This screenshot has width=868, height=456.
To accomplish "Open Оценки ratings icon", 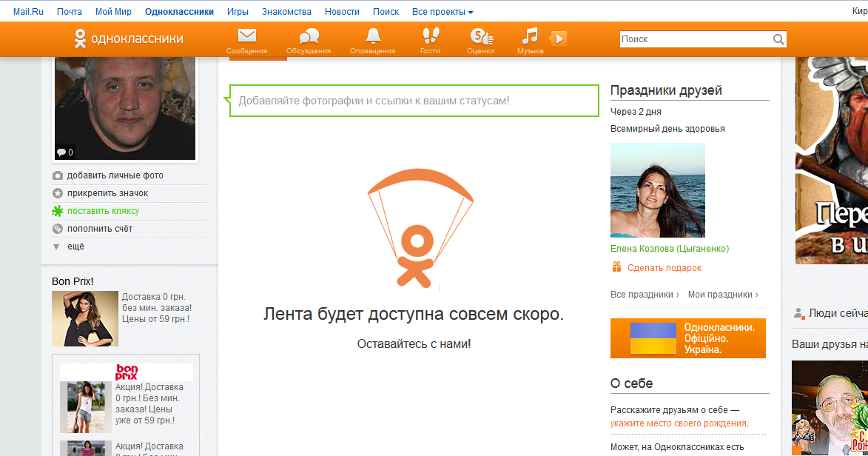I will [x=481, y=36].
